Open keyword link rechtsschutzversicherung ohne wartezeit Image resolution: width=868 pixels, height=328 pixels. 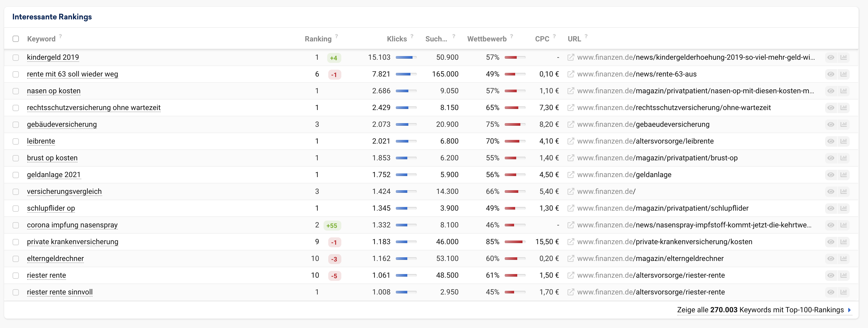[x=94, y=107]
